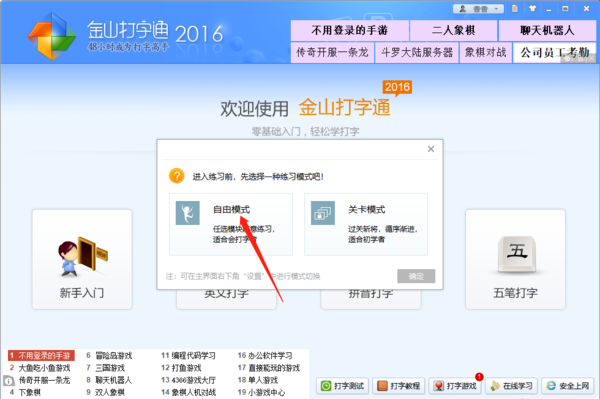Image resolution: width=600 pixels, height=399 pixels.
Task: Open the user account dropdown in title bar
Action: coord(478,8)
